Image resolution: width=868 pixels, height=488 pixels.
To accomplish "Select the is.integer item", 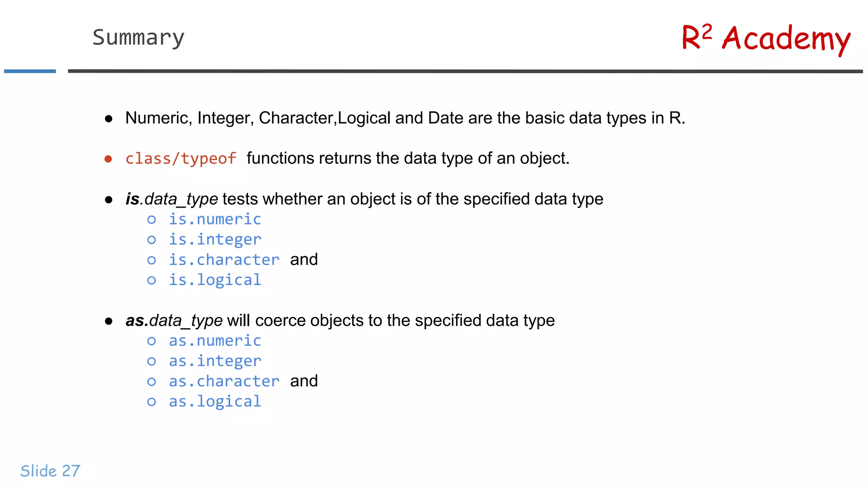I will point(215,240).
